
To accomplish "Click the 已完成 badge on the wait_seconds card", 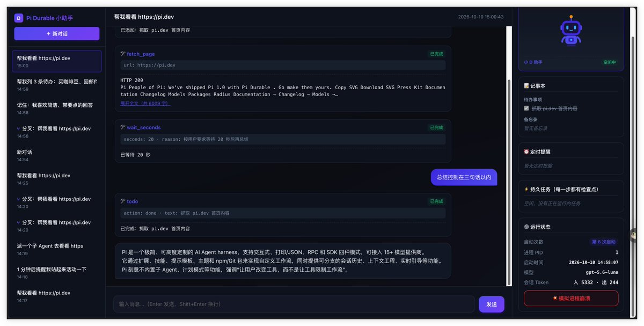I will pos(436,127).
